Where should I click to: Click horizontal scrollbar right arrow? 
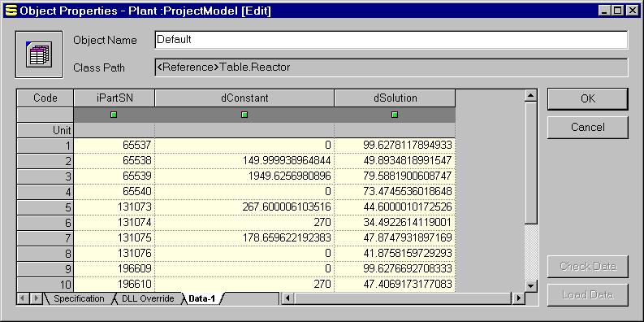pyautogui.click(x=519, y=298)
